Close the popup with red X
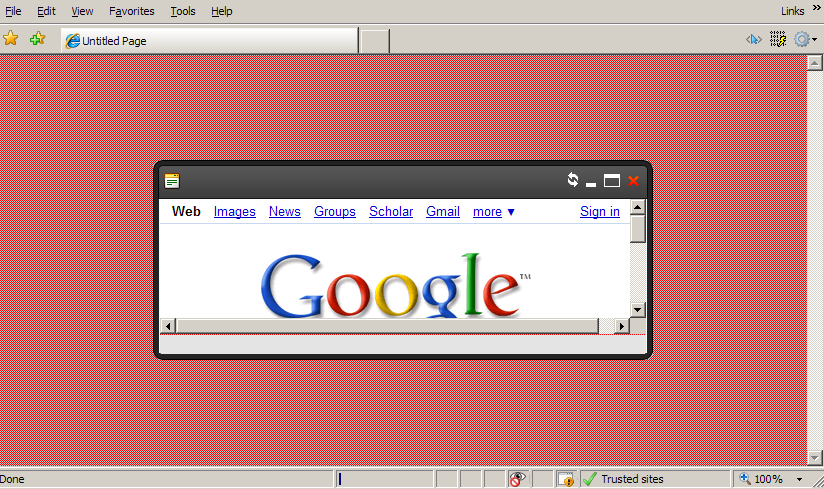This screenshot has height=489, width=824. click(633, 181)
